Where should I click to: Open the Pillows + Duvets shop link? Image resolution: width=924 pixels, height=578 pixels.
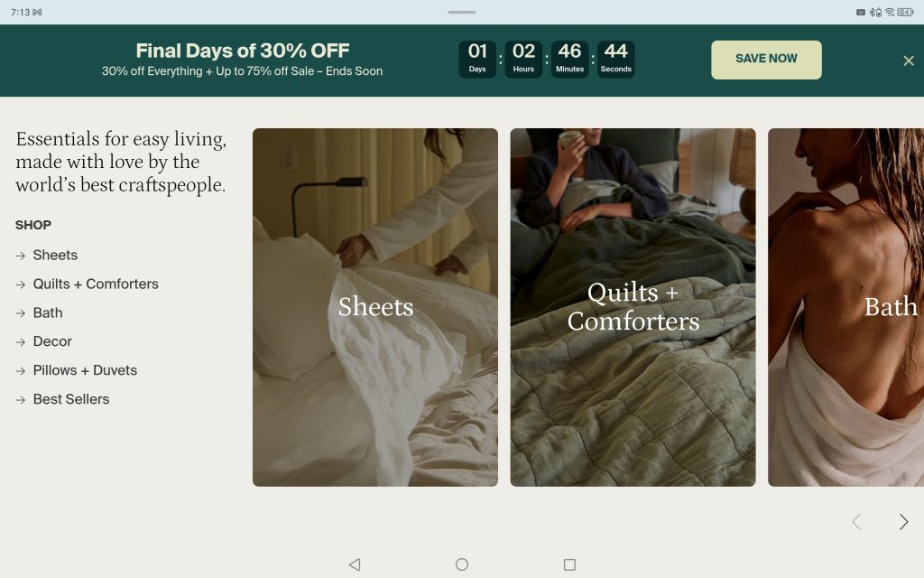click(x=85, y=370)
